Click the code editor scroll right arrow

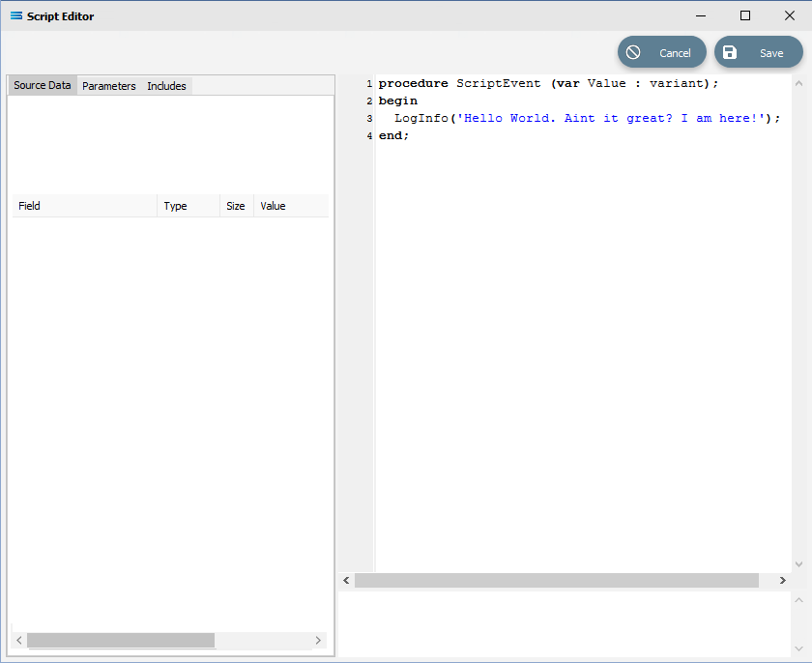[782, 580]
